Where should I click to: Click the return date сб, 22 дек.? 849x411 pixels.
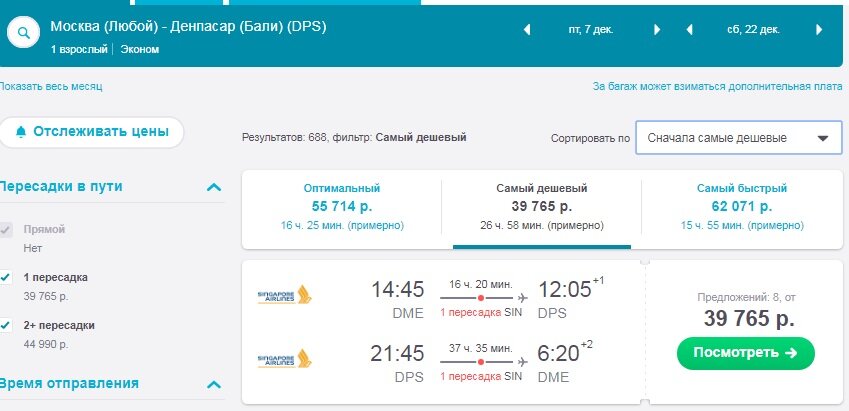753,30
